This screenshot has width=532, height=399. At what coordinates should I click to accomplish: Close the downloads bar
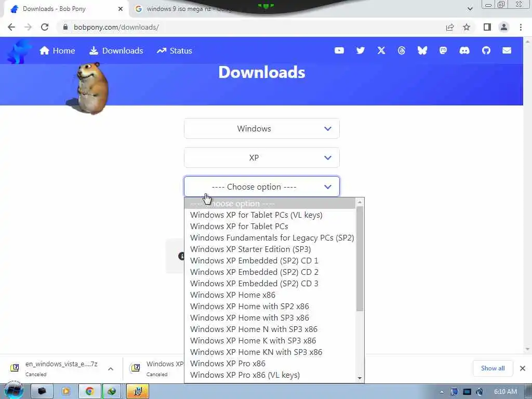tap(523, 368)
